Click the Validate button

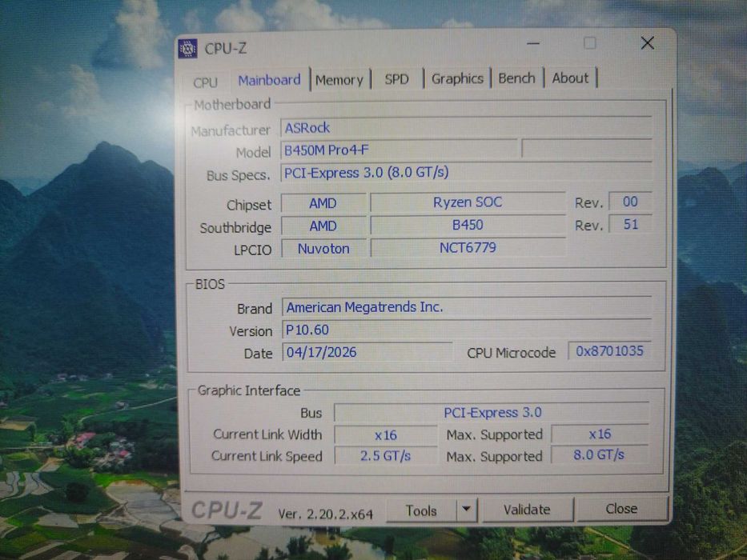point(527,510)
